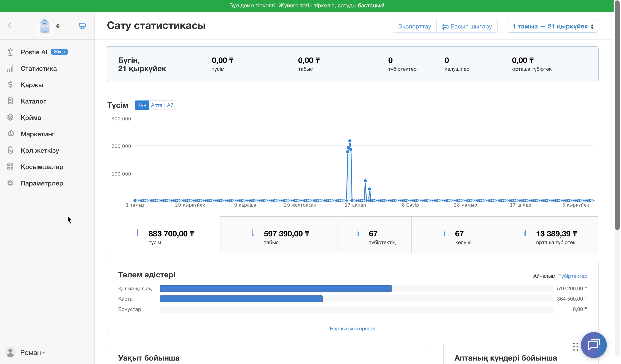Click the highest peak point on revenue chart

350,141
